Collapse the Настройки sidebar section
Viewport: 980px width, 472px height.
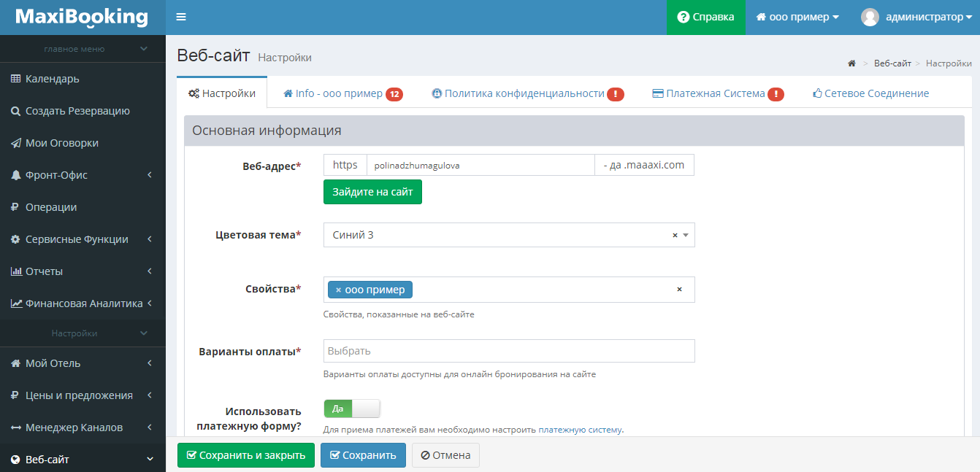click(144, 333)
